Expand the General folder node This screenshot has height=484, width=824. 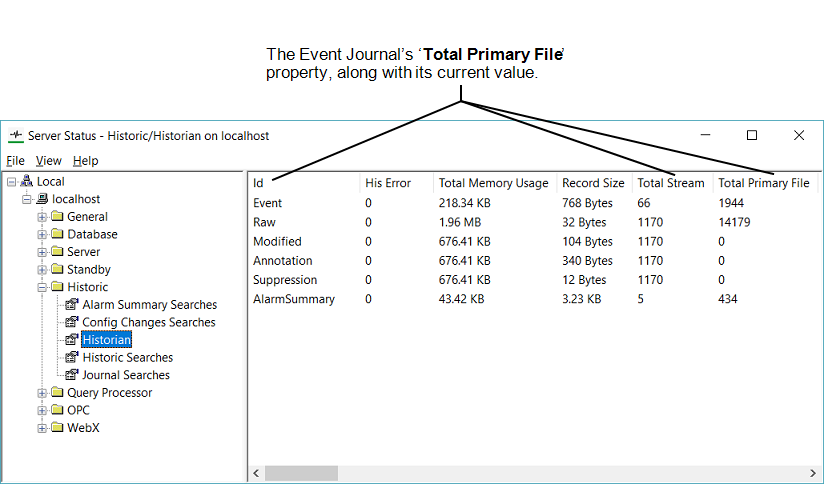click(42, 217)
